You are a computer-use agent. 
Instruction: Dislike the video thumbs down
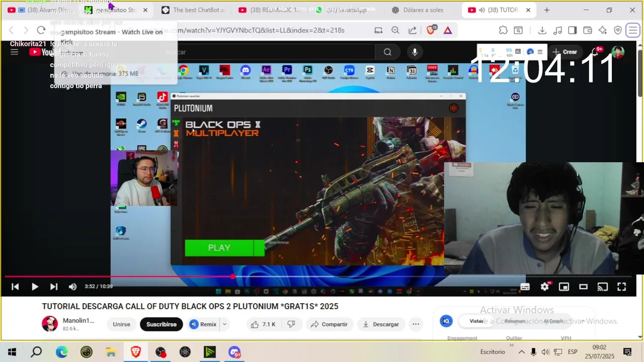point(291,324)
